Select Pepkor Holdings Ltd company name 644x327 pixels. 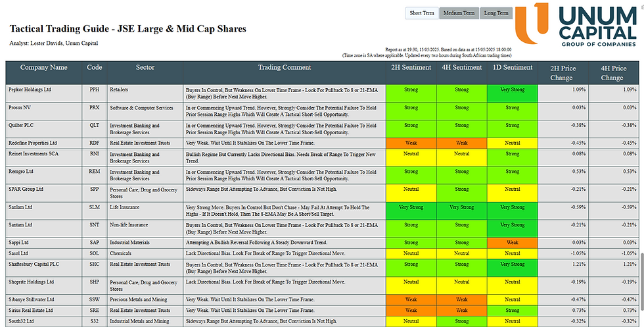pos(30,89)
